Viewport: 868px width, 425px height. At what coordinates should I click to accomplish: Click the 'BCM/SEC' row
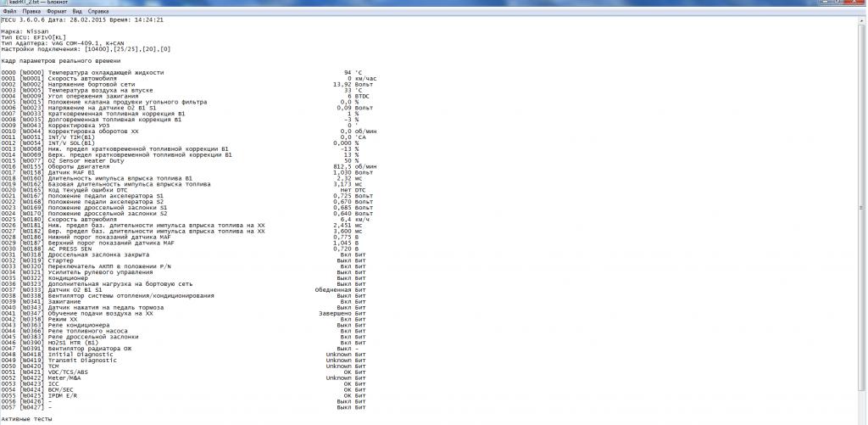(189, 389)
